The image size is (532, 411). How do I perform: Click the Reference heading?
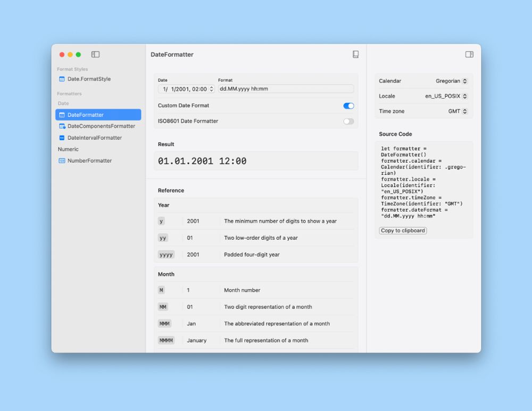point(171,190)
